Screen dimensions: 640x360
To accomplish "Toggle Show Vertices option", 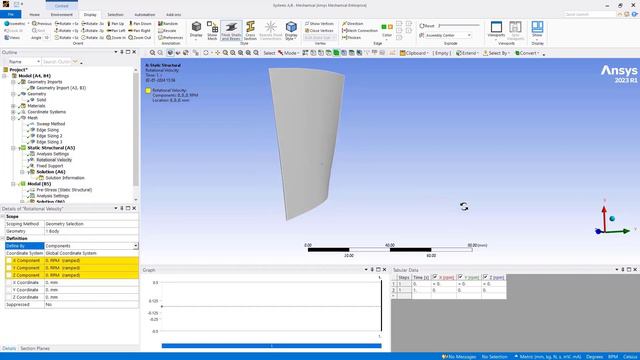I will 319,24.
